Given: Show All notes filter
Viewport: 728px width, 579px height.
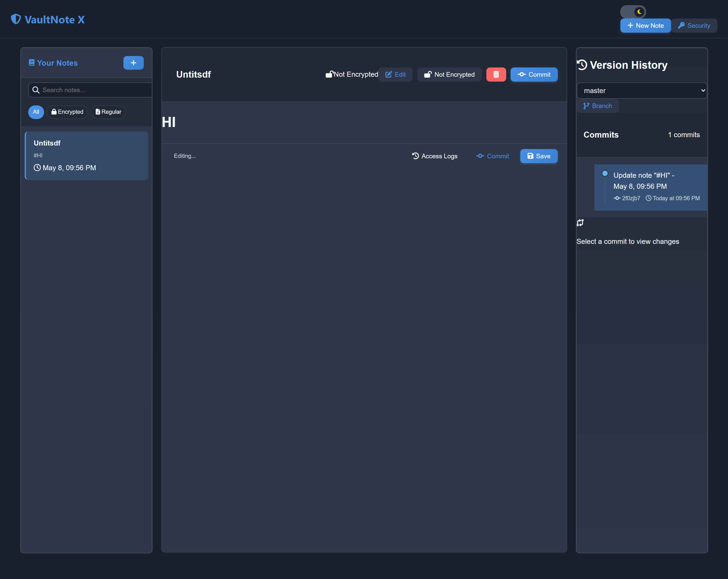Looking at the screenshot, I should point(36,112).
